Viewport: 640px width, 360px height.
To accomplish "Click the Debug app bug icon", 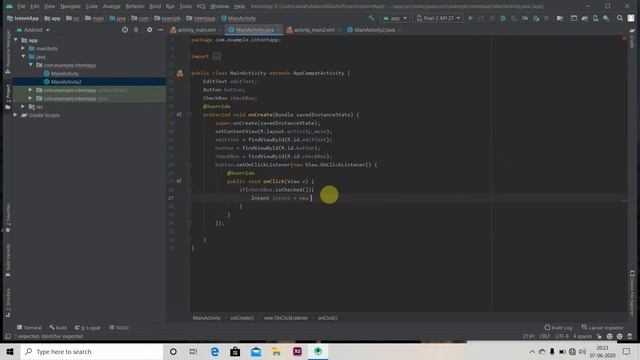I will 503,18.
